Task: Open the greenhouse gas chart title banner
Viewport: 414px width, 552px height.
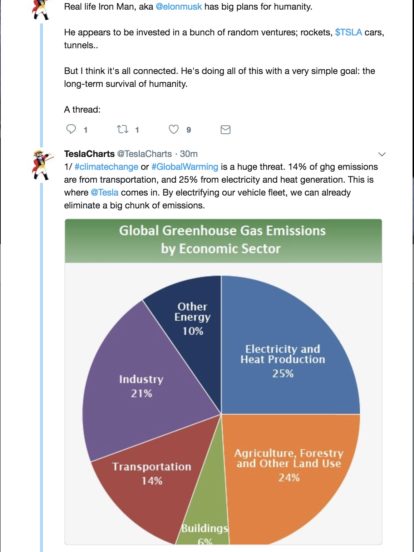Action: click(223, 241)
